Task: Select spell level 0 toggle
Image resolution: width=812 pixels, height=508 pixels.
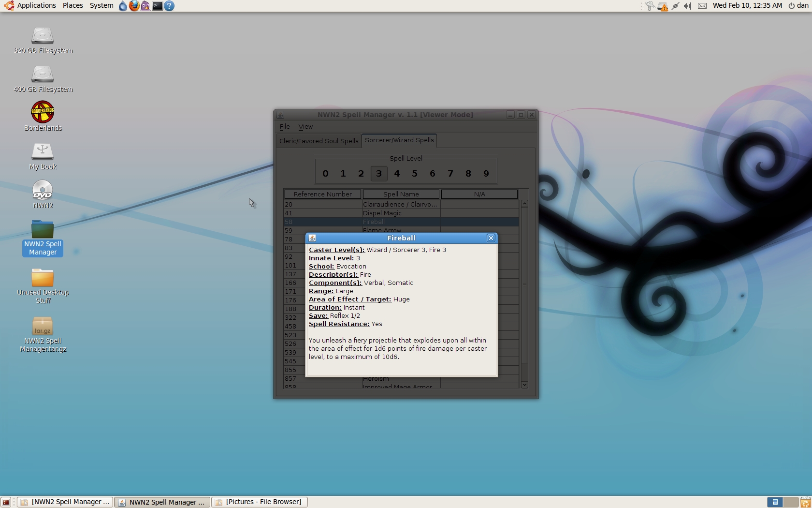Action: (x=325, y=174)
